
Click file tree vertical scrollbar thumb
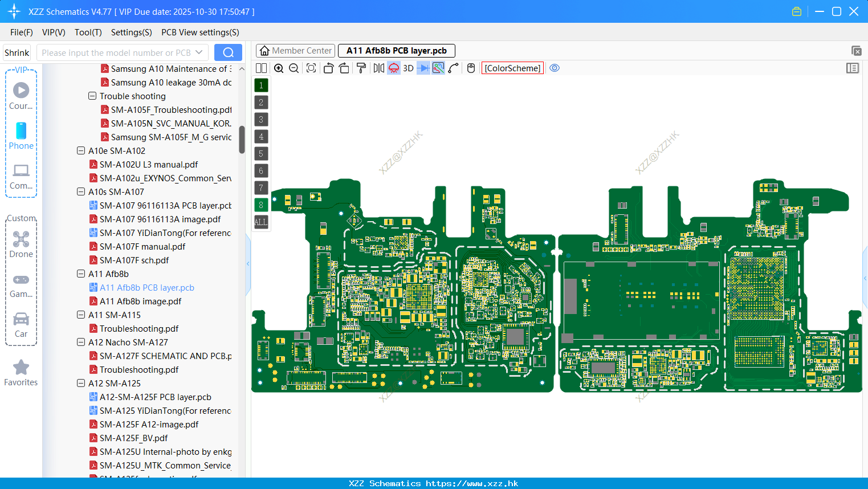tap(242, 140)
